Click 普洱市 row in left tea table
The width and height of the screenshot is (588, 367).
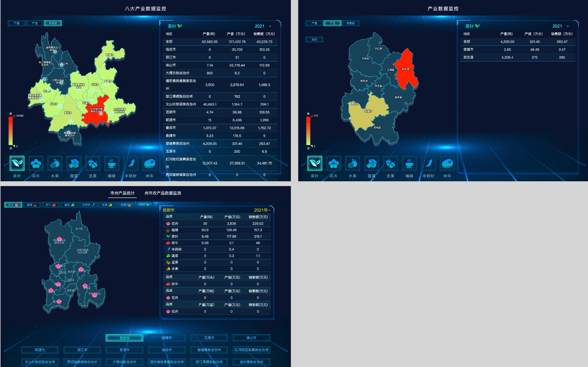(220, 128)
